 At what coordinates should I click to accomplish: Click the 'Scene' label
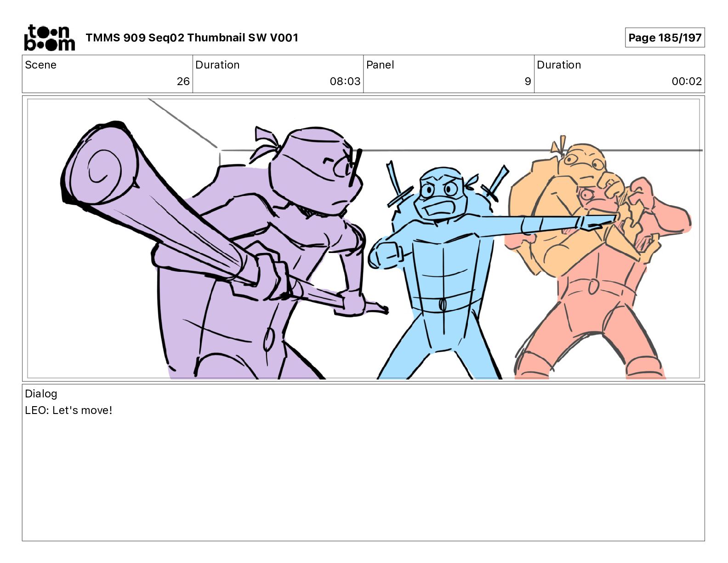click(40, 65)
